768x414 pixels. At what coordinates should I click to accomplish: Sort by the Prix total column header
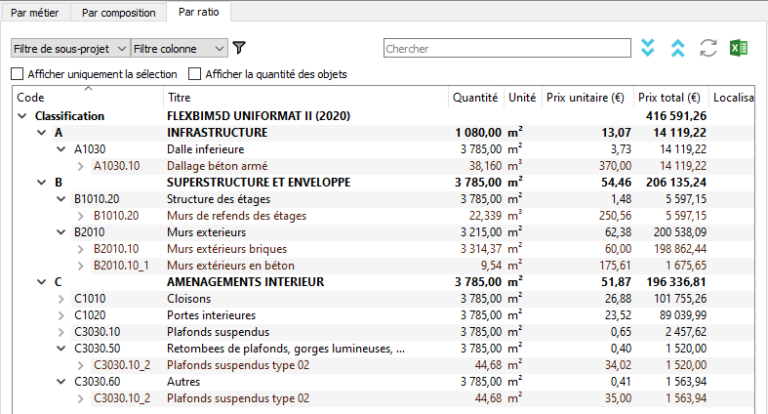(668, 98)
